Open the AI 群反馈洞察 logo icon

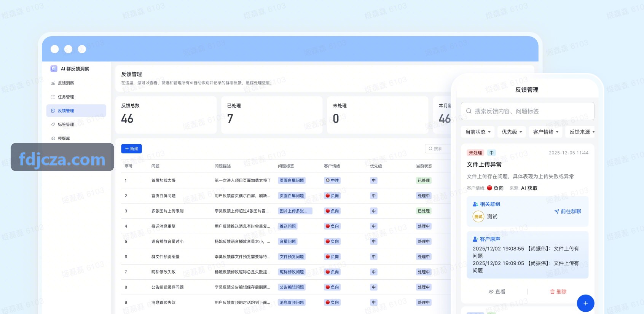pos(54,69)
